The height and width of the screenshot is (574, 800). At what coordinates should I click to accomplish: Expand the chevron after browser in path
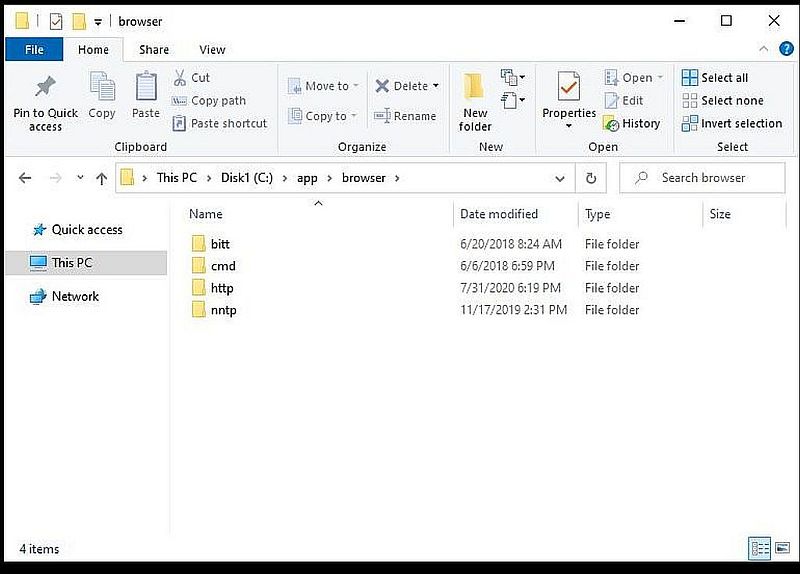[397, 178]
